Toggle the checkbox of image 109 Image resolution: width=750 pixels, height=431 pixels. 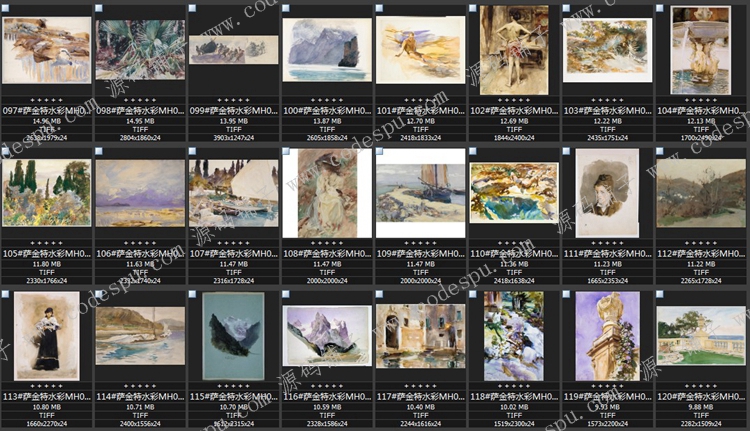379,151
